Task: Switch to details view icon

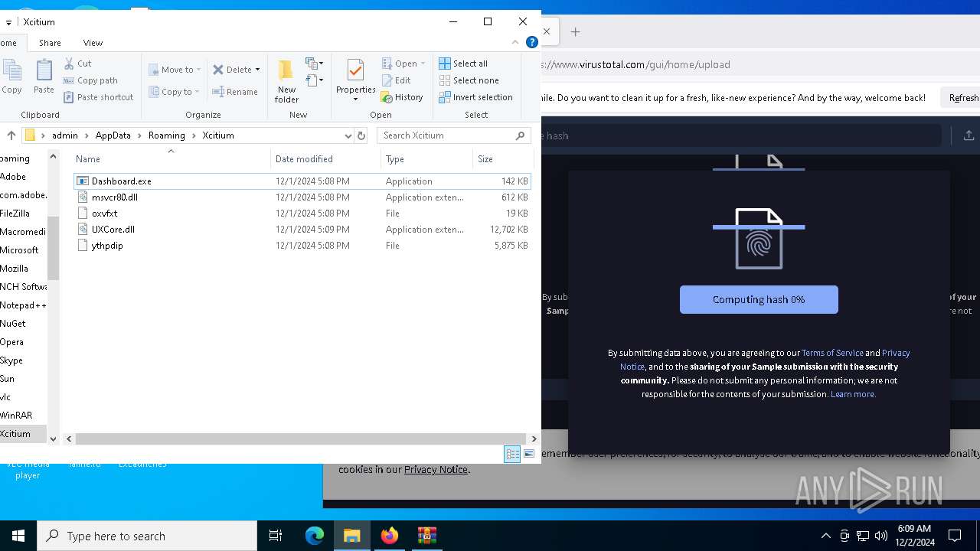Action: point(512,455)
